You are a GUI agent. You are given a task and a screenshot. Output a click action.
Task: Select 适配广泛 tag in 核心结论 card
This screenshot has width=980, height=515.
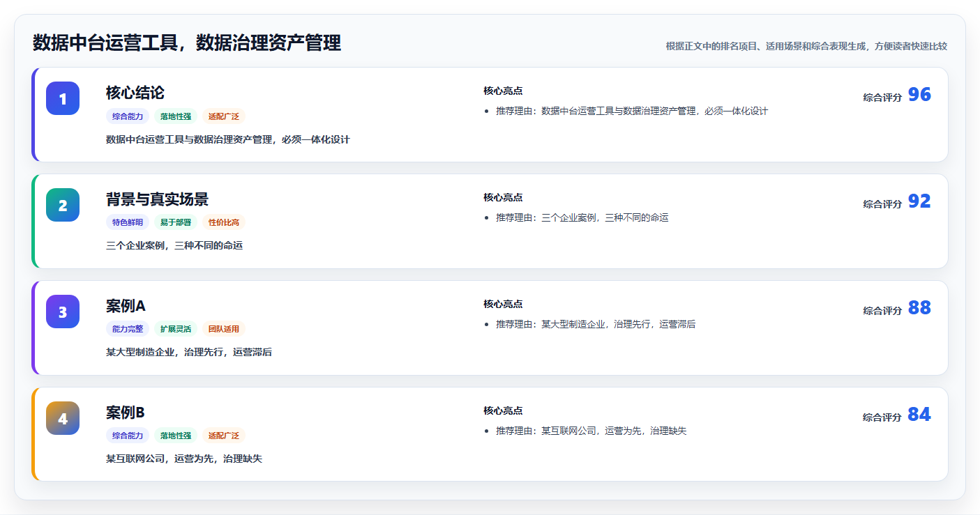[x=224, y=116]
